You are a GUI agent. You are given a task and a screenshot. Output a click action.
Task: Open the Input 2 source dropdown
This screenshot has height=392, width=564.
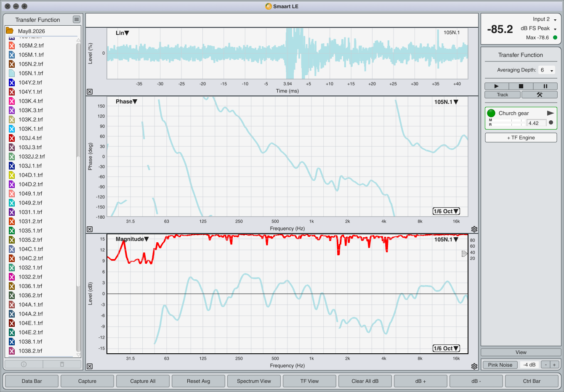(x=545, y=19)
